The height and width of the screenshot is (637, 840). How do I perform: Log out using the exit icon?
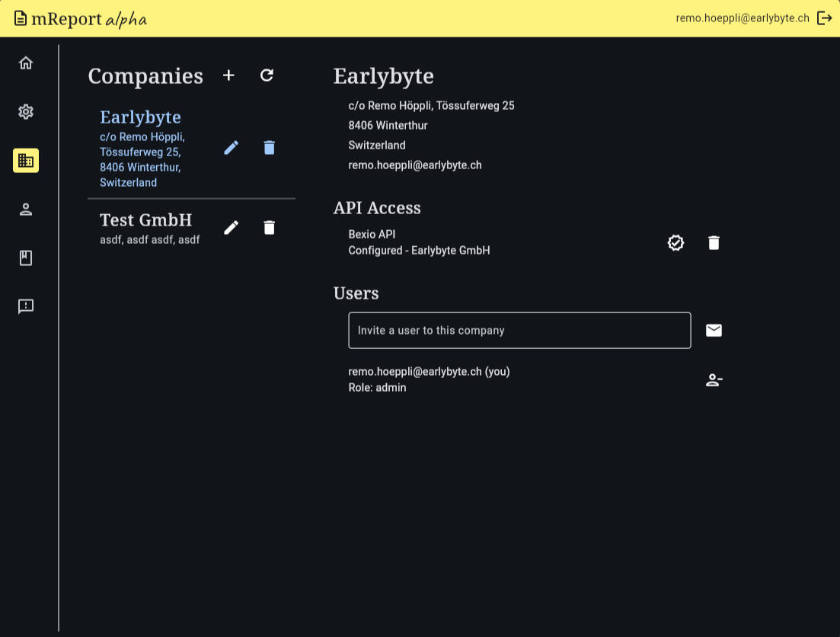click(826, 18)
